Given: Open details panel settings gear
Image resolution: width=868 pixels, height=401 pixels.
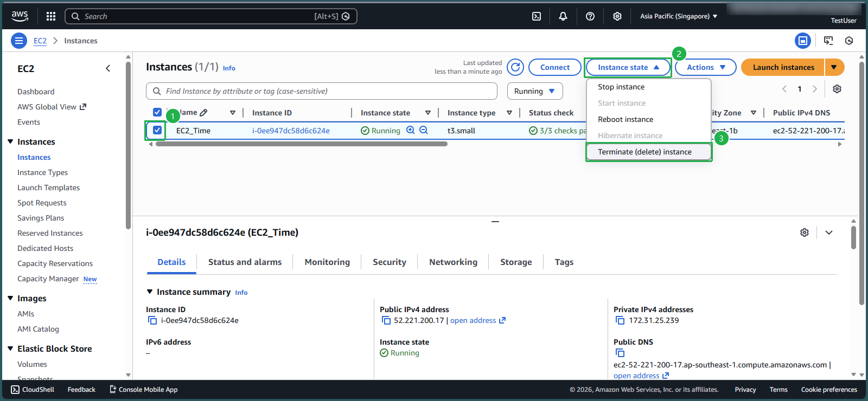Looking at the screenshot, I should click(x=805, y=232).
